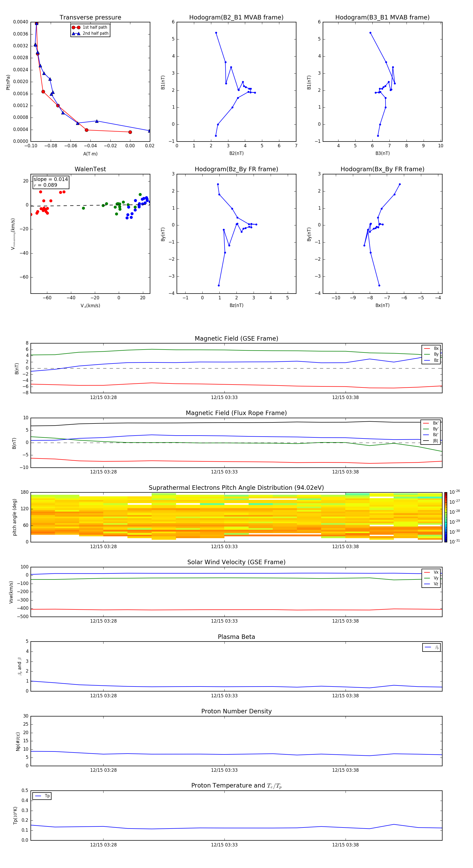This screenshot has width=473, height=868.
Task: Click the 'A(T·m)' x-axis label
Action: tap(90, 154)
